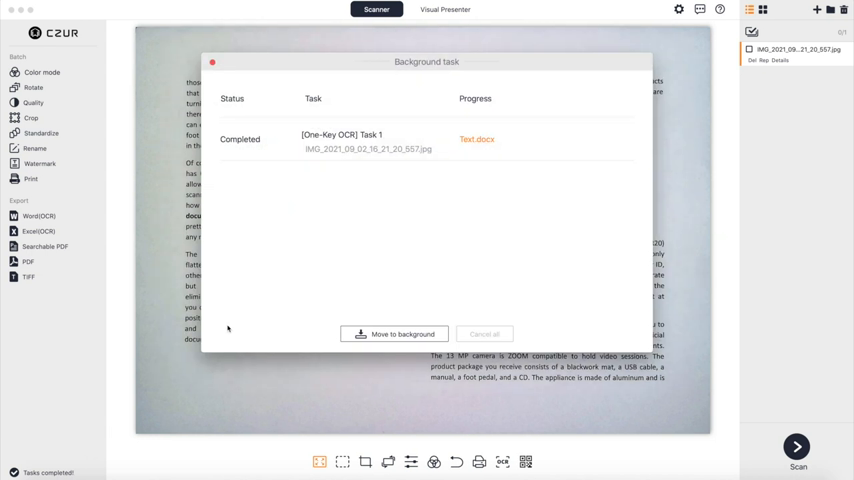Open help with the question mark icon

pyautogui.click(x=720, y=9)
